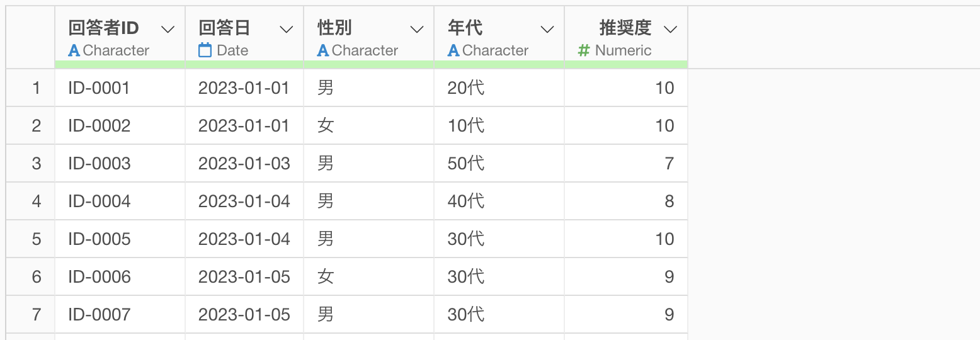980x340 pixels.
Task: Open the 回答者ID column dropdown menu
Action: click(168, 29)
